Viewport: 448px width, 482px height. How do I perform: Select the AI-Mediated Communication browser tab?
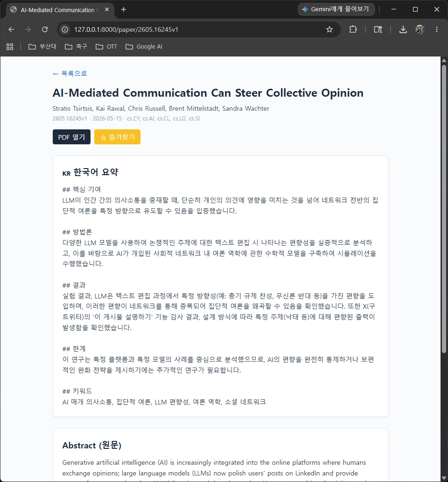[x=60, y=10]
